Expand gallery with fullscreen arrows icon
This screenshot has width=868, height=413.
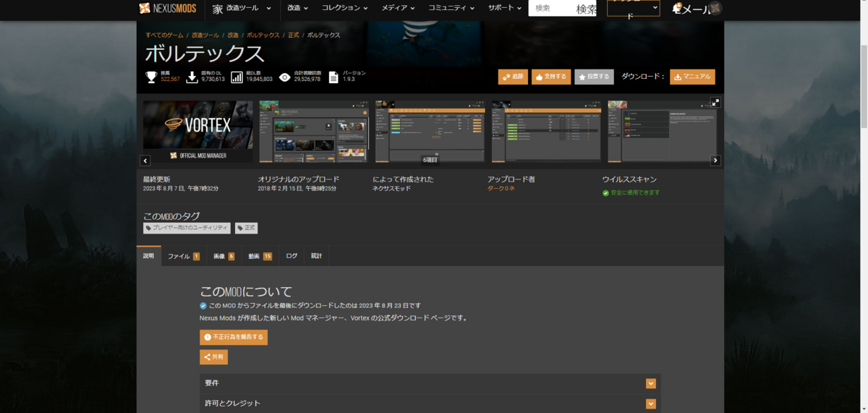click(715, 102)
